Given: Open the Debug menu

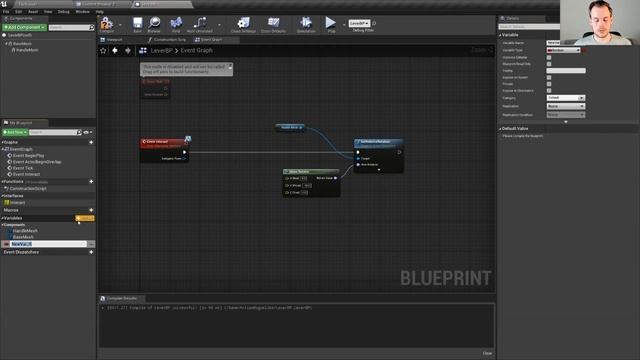Looking at the screenshot, I should [64, 12].
